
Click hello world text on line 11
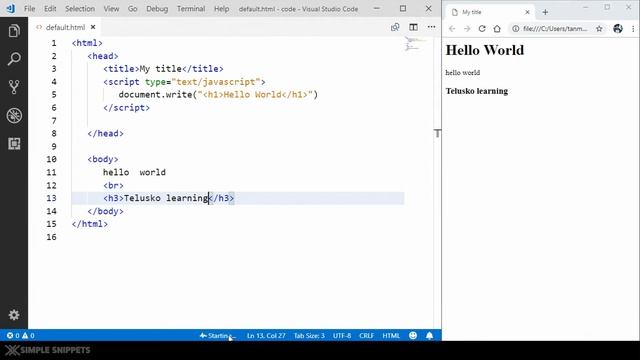[134, 172]
